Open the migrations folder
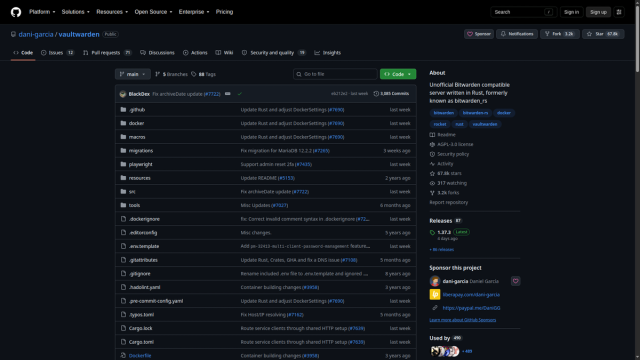Image resolution: width=640 pixels, height=360 pixels. [x=141, y=151]
